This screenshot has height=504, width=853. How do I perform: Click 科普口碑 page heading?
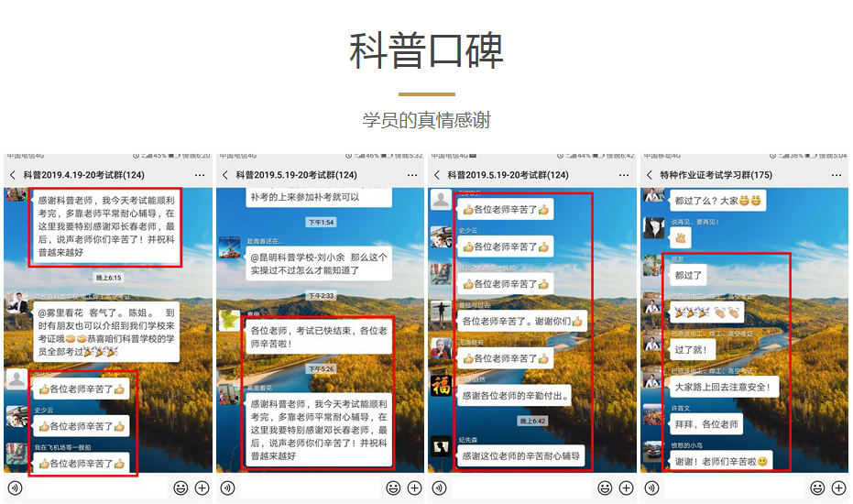pos(427,50)
